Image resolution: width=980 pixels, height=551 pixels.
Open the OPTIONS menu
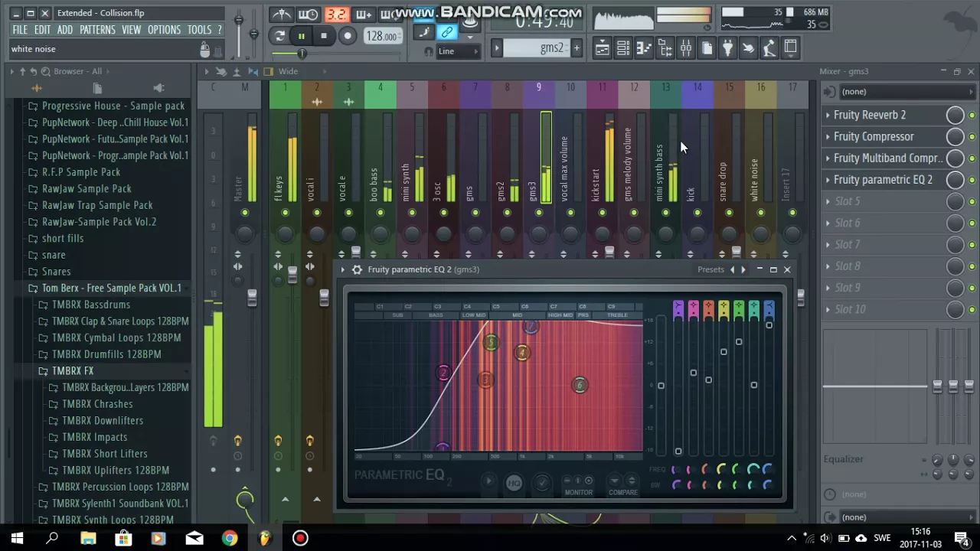[x=164, y=30]
